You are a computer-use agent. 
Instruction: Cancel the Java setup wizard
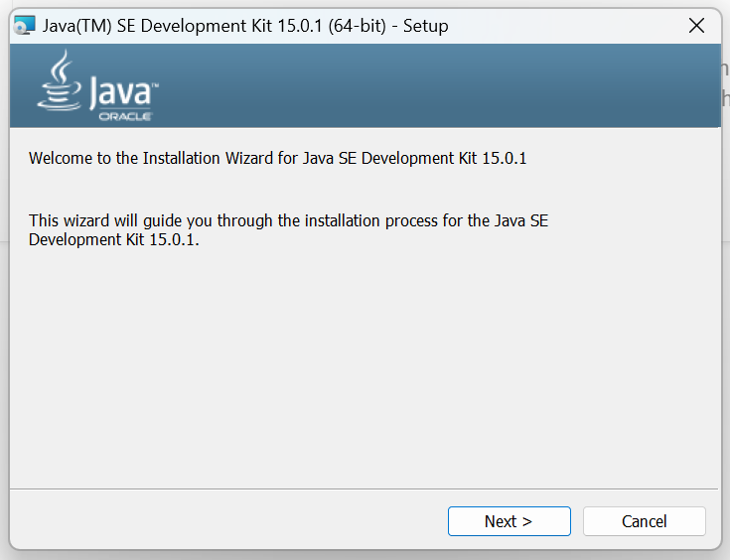pyautogui.click(x=644, y=521)
